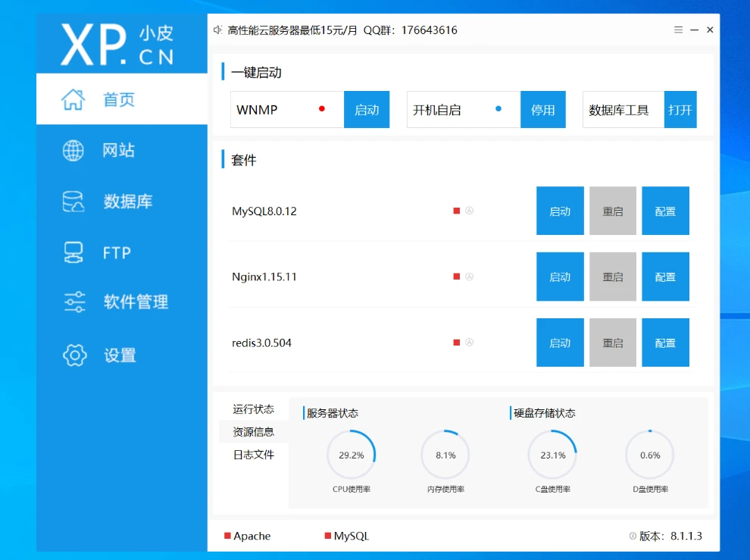This screenshot has width=750, height=560.
Task: Click the 设置 gear icon
Action: (74, 355)
